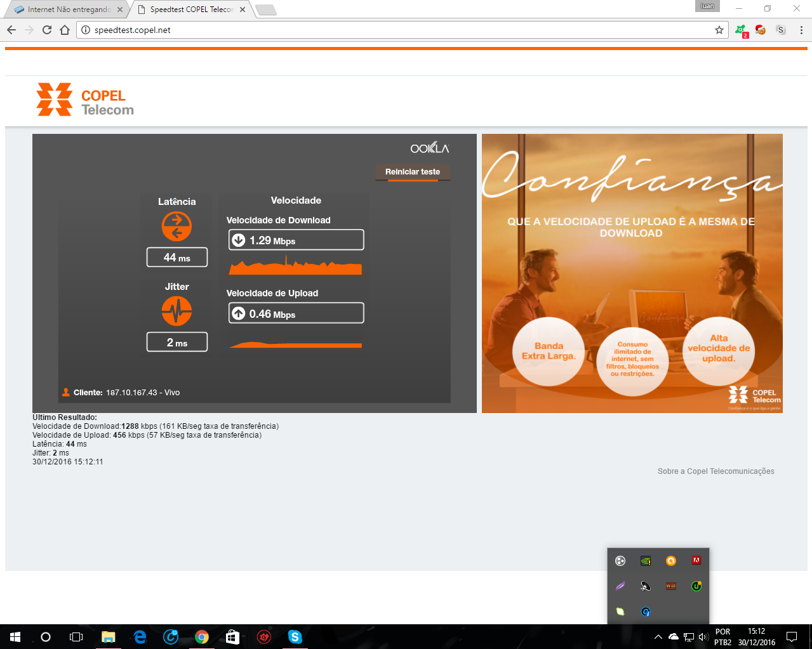The height and width of the screenshot is (649, 812).
Task: Click the luan profile button
Action: (707, 6)
